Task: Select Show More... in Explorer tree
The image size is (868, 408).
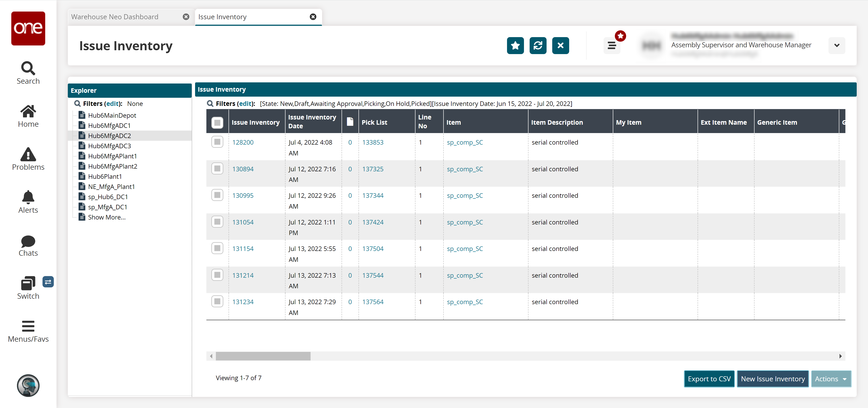Action: click(x=106, y=217)
